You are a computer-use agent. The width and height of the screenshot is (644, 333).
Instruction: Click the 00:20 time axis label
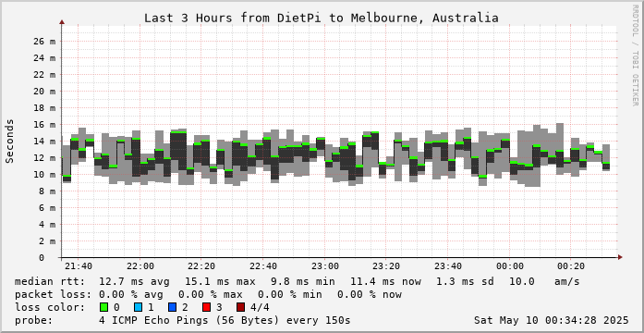click(571, 266)
